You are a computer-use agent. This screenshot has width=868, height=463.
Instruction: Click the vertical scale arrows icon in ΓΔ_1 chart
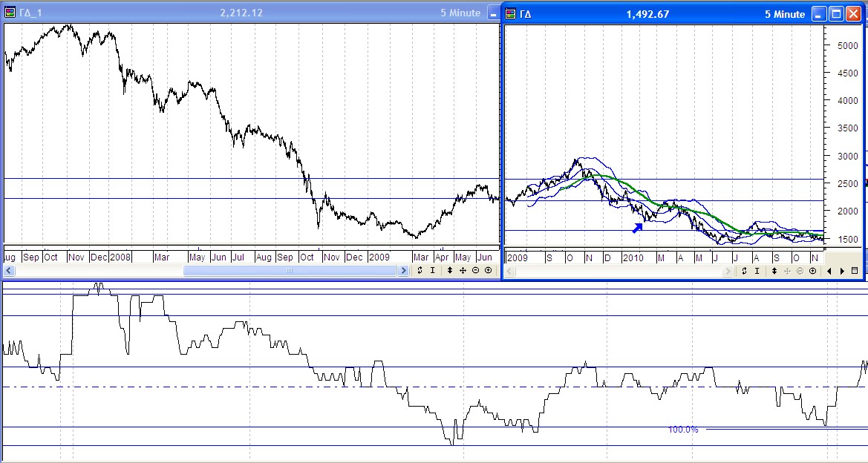pos(450,271)
